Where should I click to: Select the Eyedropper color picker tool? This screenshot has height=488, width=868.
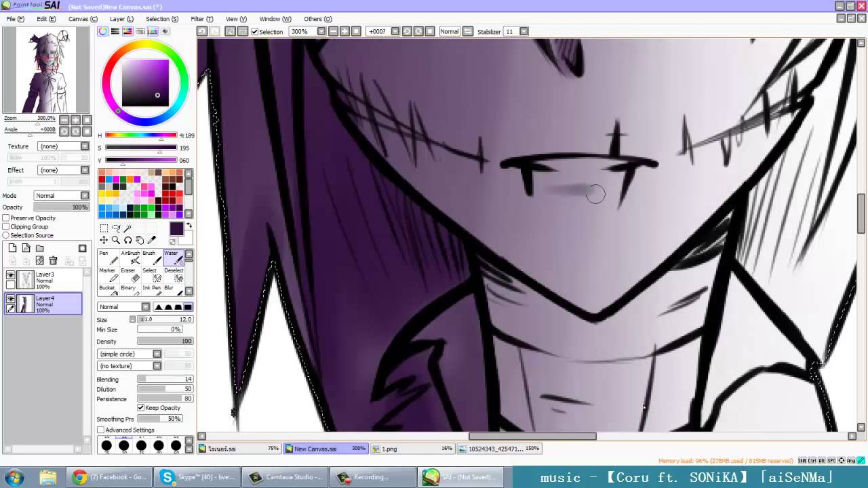[x=151, y=240]
